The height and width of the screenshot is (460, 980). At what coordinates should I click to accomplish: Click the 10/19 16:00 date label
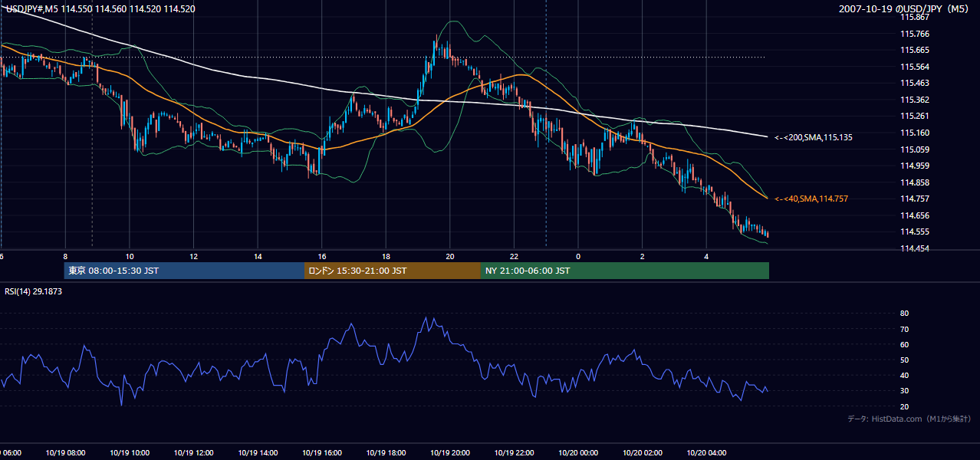(321, 453)
